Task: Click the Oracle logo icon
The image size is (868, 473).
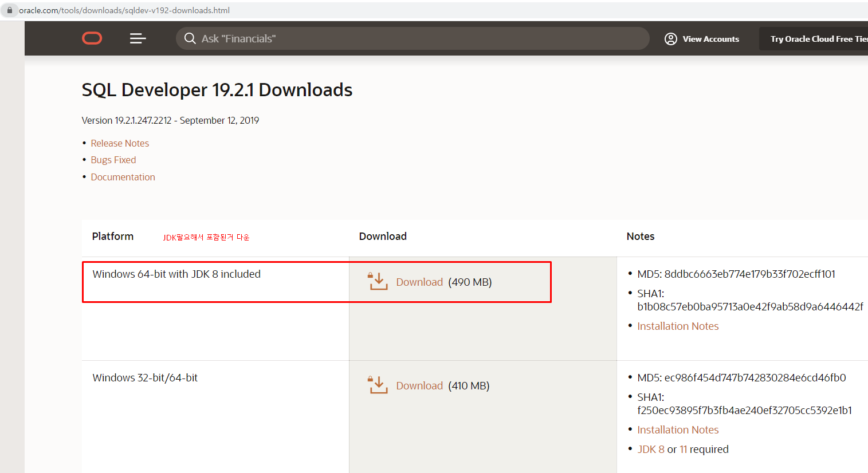Action: [x=92, y=38]
